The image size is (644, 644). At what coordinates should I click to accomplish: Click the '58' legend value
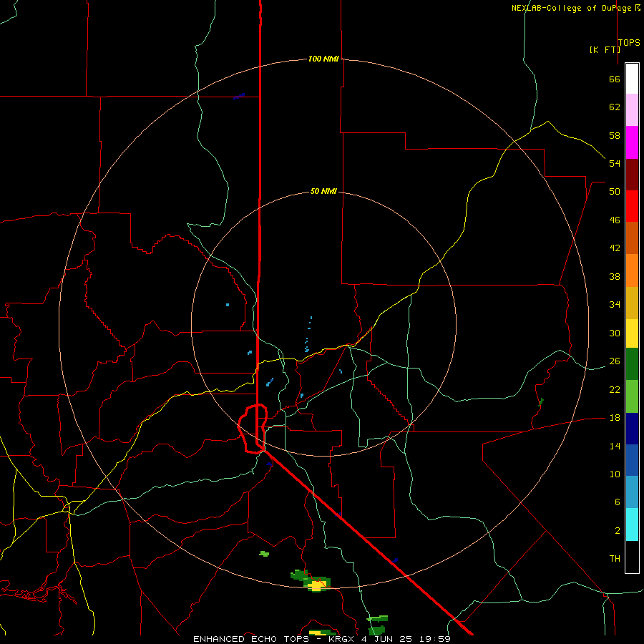[x=615, y=135]
